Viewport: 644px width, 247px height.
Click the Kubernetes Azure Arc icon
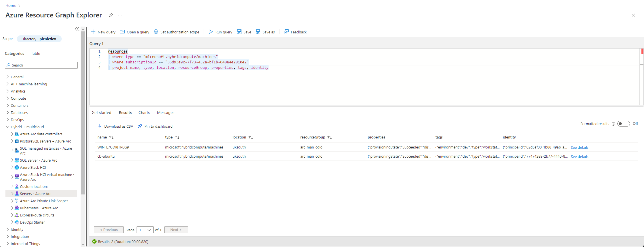pyautogui.click(x=17, y=208)
